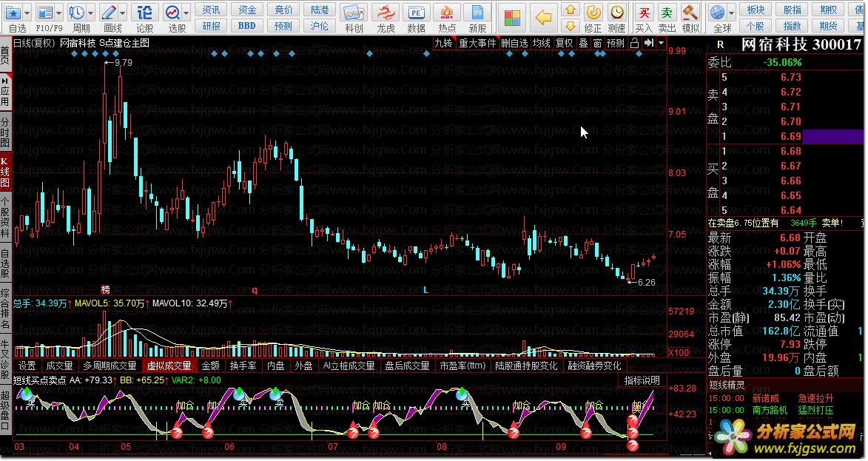
Task: Click the 周期 period clock icon
Action: click(x=76, y=13)
